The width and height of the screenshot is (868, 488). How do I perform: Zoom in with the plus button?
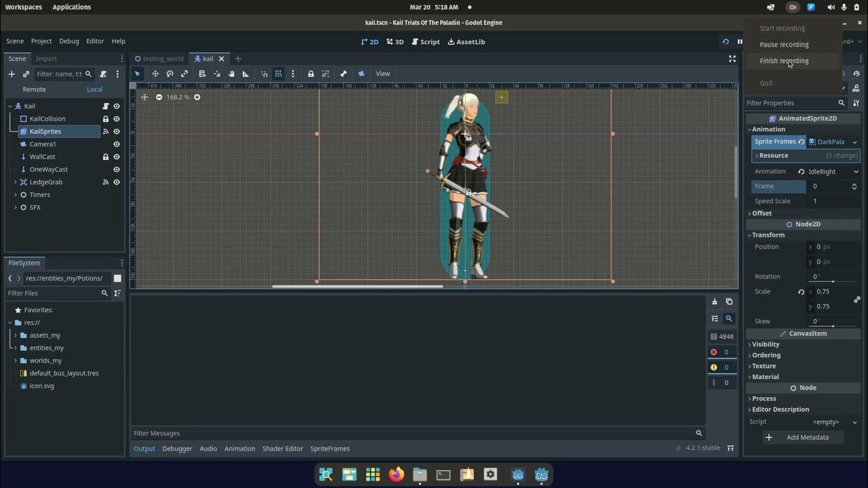coord(197,97)
